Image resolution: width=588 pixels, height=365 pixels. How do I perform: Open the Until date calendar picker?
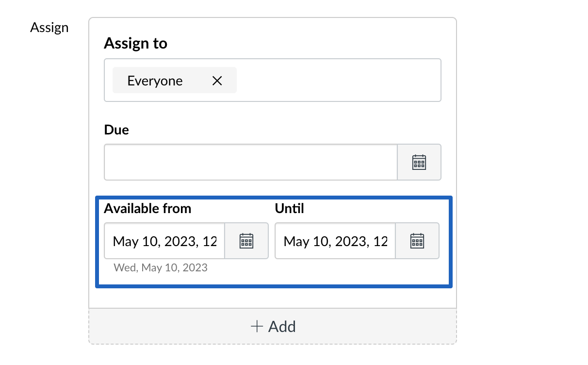click(417, 241)
